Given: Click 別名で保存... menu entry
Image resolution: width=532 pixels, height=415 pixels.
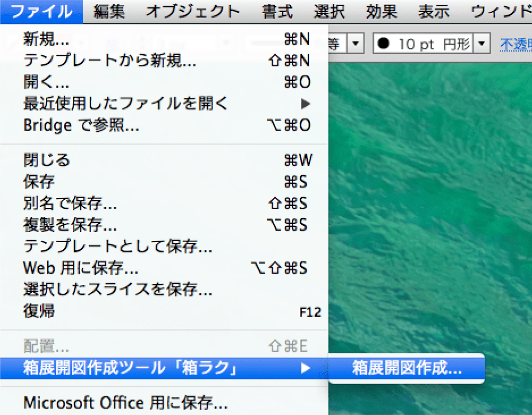Looking at the screenshot, I should pos(70,203).
